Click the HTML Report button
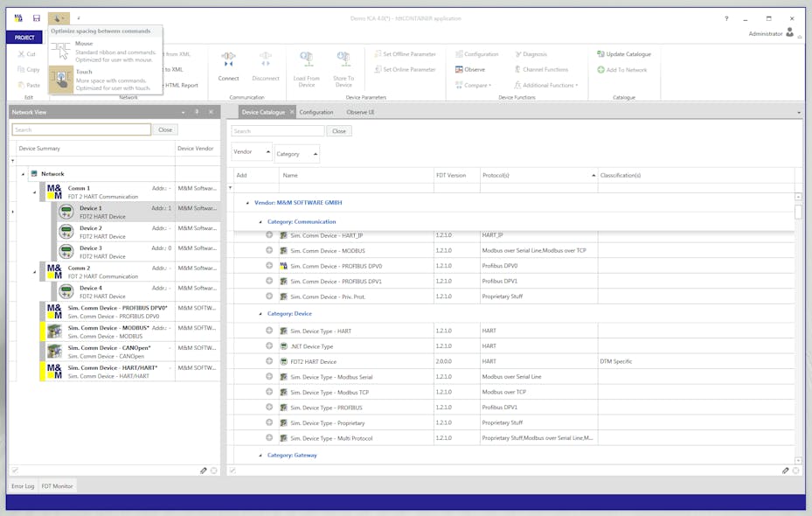812x516 pixels. click(181, 85)
